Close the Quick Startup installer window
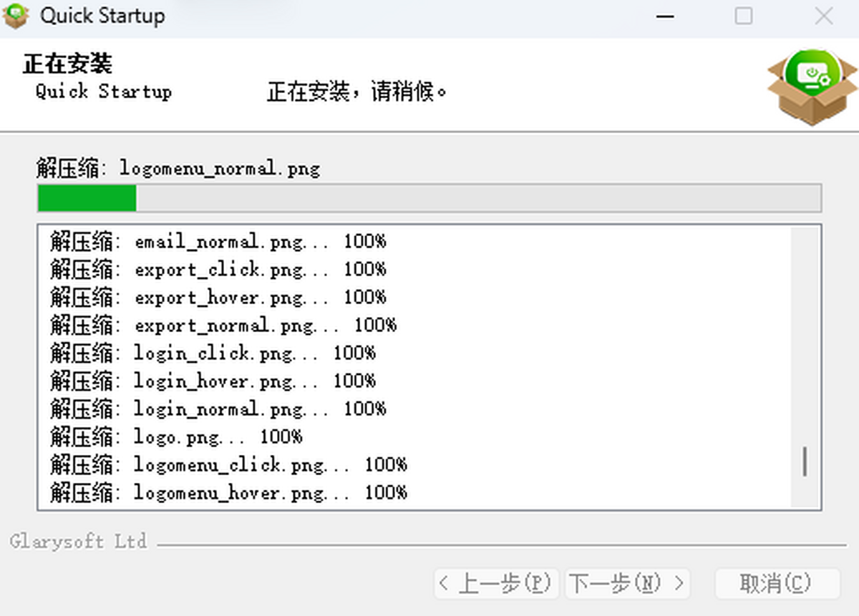 point(823,16)
